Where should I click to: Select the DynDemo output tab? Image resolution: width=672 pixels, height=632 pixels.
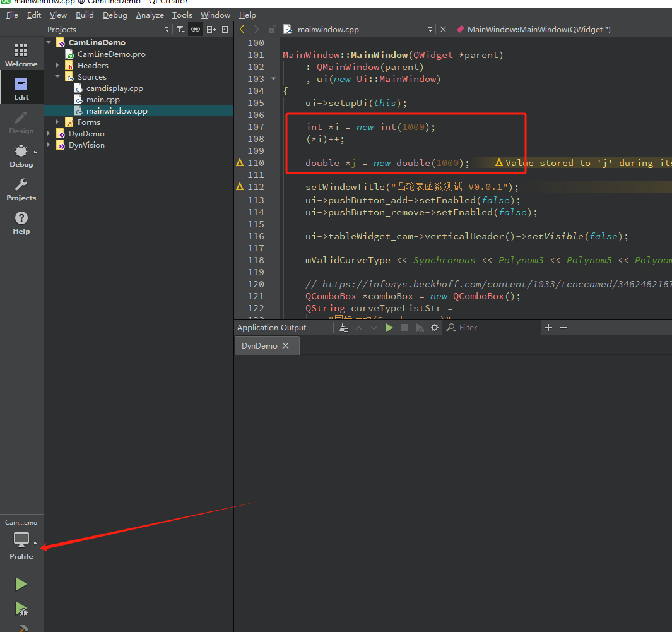click(x=259, y=345)
